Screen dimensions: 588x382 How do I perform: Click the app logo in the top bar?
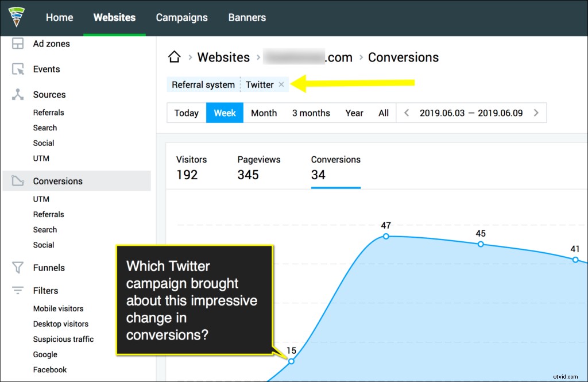point(16,17)
